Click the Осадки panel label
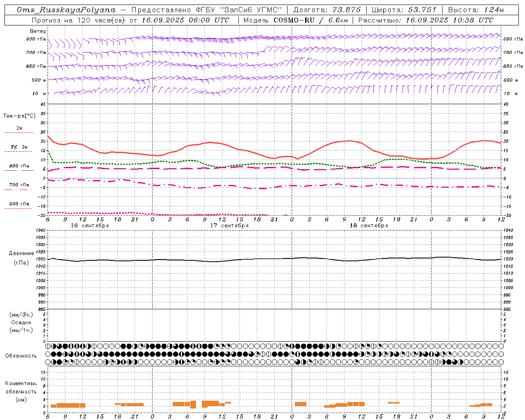Viewport: 525px width, 420px height. [x=21, y=322]
